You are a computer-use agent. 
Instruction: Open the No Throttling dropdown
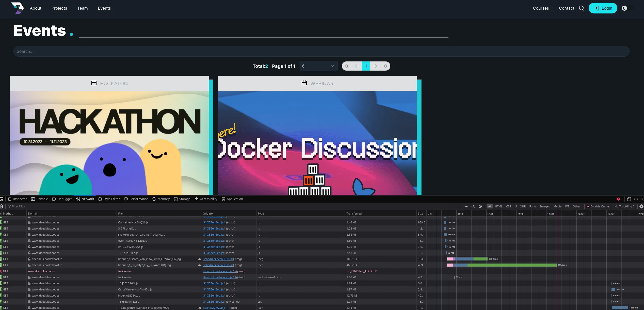(624, 206)
